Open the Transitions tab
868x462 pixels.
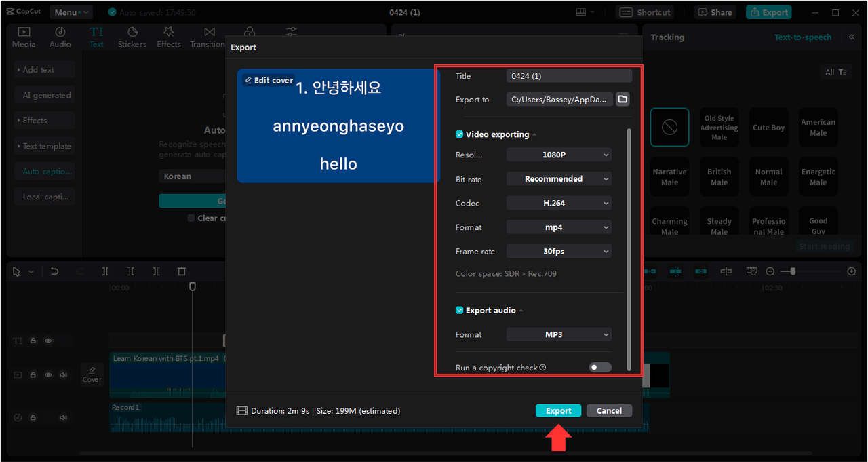coord(208,37)
